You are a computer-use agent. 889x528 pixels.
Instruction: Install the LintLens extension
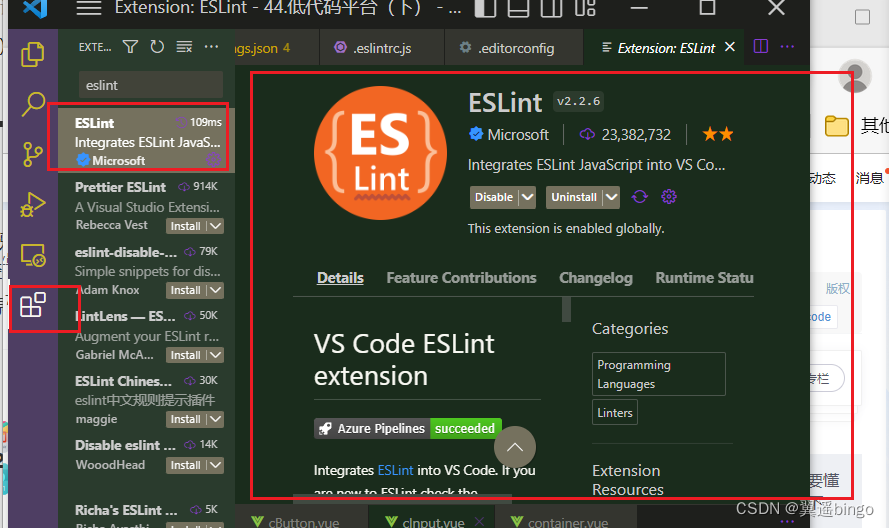[186, 355]
